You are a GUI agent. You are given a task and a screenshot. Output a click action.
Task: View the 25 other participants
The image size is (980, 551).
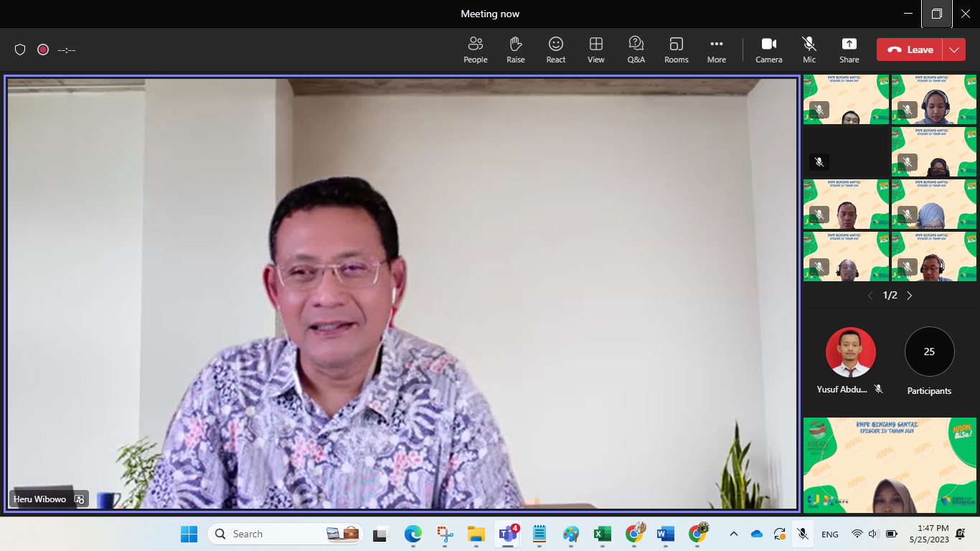coord(929,352)
